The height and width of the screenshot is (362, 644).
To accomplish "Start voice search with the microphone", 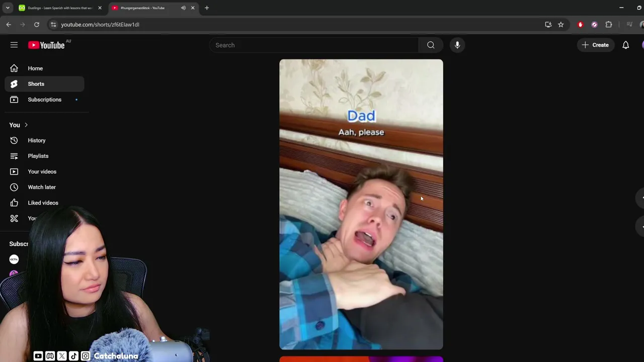I will pyautogui.click(x=457, y=45).
